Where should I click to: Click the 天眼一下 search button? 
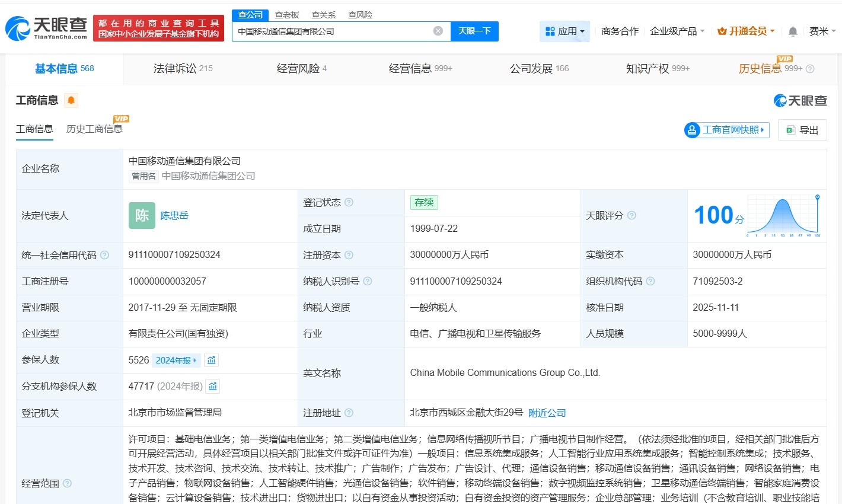pos(474,31)
